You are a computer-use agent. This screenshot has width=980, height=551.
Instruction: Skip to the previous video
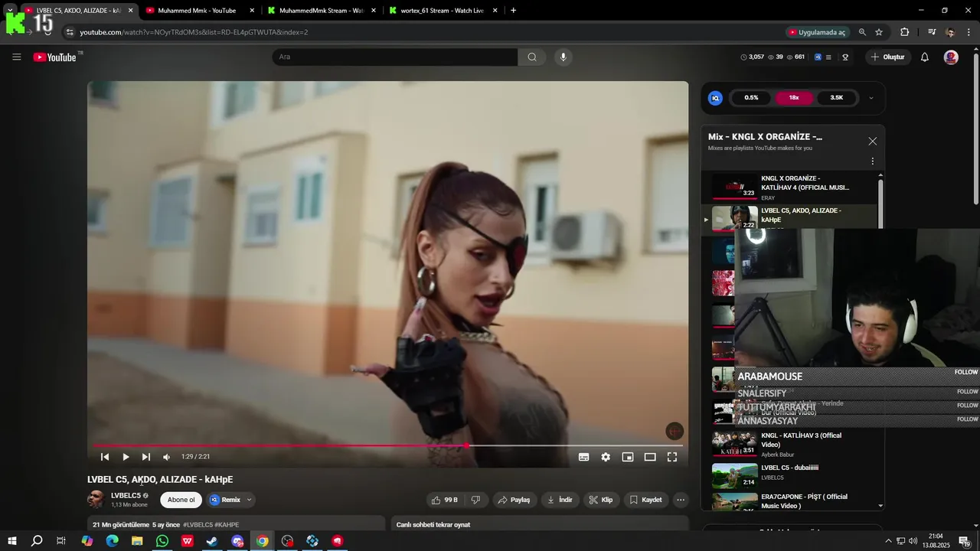click(105, 457)
